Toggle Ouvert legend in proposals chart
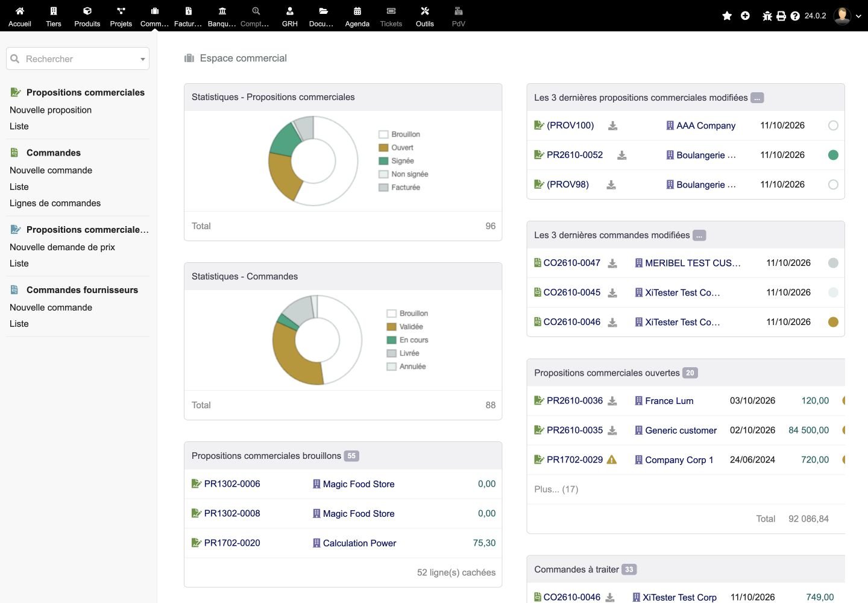The width and height of the screenshot is (868, 603). [396, 148]
